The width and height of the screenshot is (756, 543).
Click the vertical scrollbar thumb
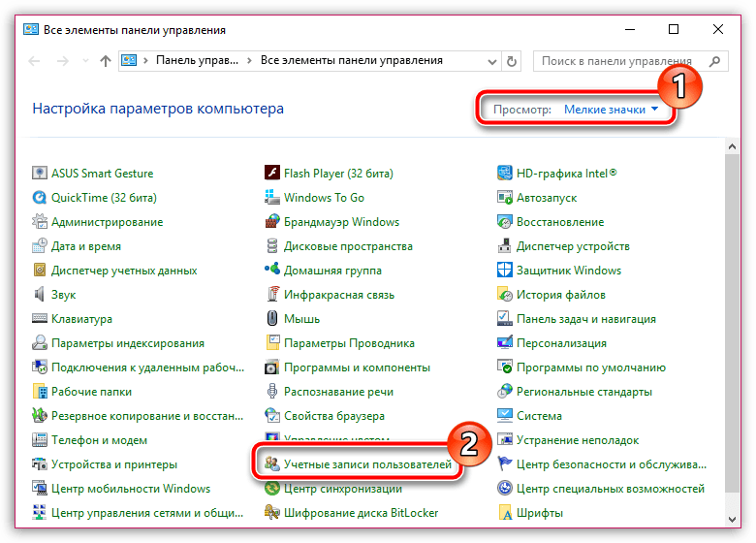[x=732, y=323]
